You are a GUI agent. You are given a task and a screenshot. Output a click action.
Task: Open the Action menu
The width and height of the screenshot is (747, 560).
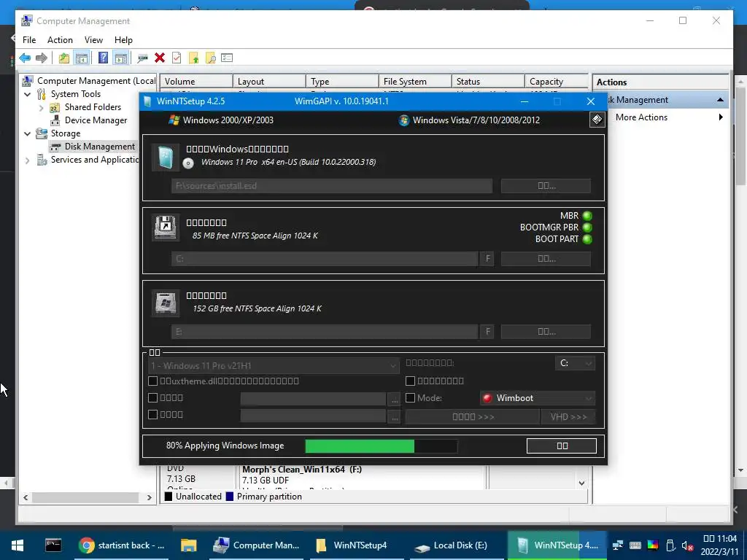tap(60, 40)
